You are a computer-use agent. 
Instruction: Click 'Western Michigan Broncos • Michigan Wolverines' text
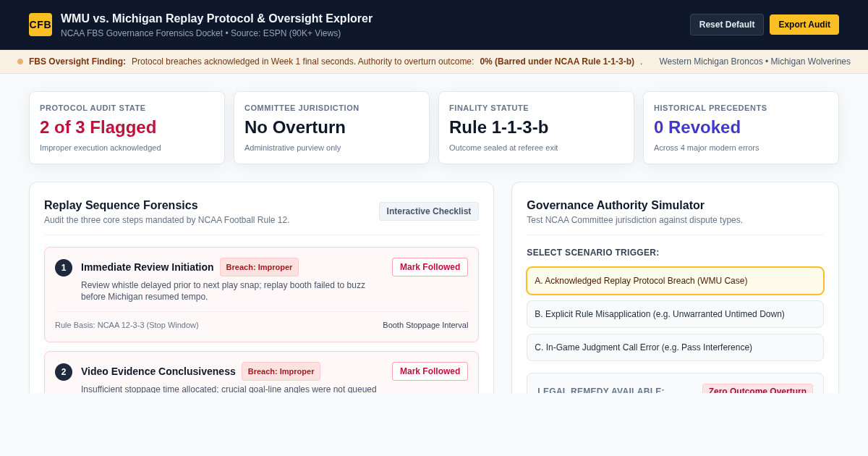pos(754,62)
